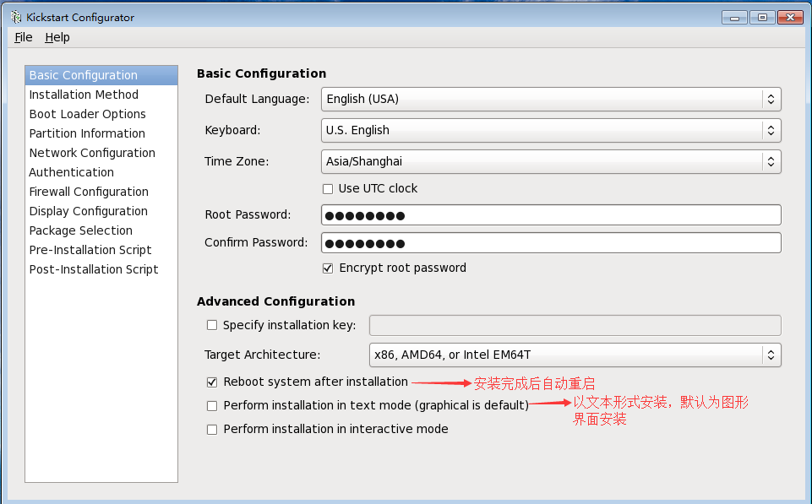
Task: Open the Help menu
Action: coord(57,37)
